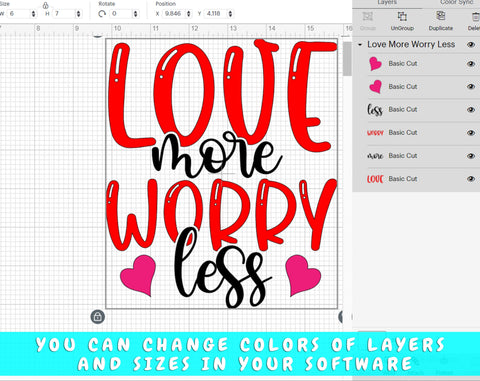
Task: Click the Y position field showing 4.118
Action: tap(216, 14)
